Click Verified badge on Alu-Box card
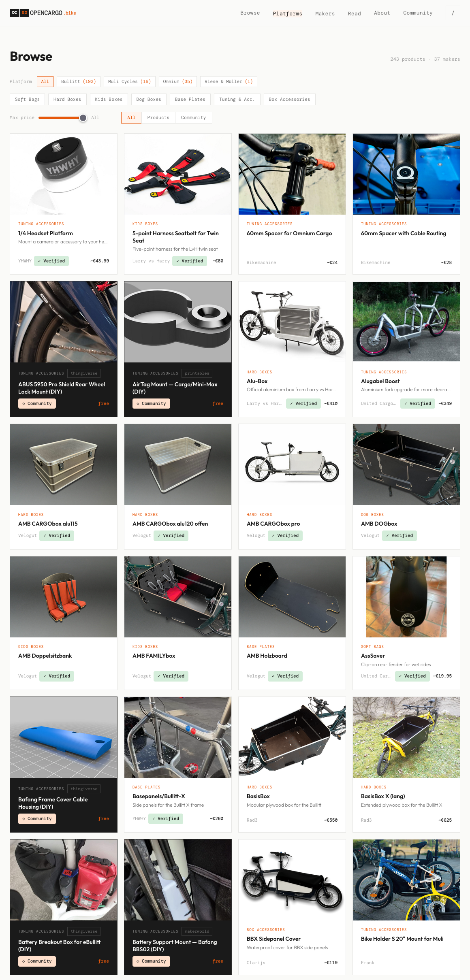This screenshot has width=470, height=980. 303,403
